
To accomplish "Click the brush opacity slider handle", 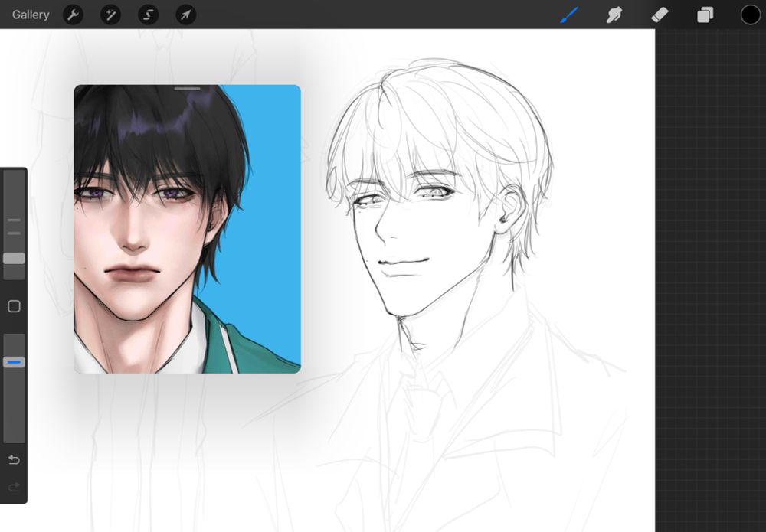I will (x=14, y=362).
